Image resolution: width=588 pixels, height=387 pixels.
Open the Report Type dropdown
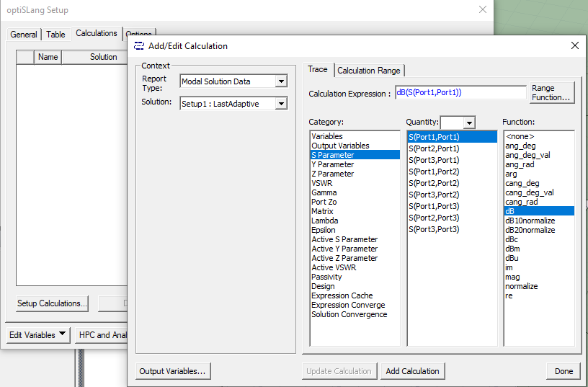coord(281,81)
